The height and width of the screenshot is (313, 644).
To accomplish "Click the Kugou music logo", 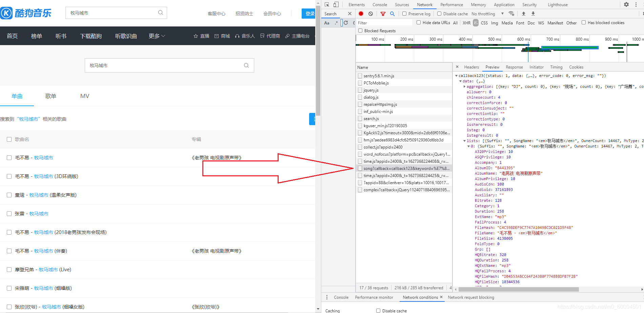I will point(26,13).
